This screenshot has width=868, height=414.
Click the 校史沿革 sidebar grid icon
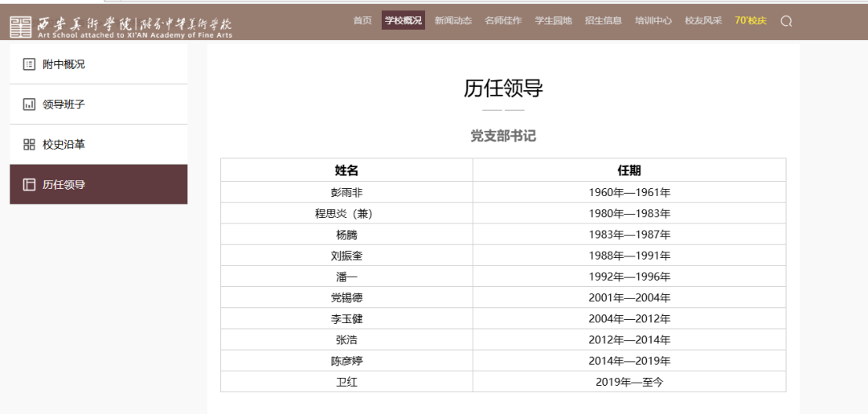29,145
